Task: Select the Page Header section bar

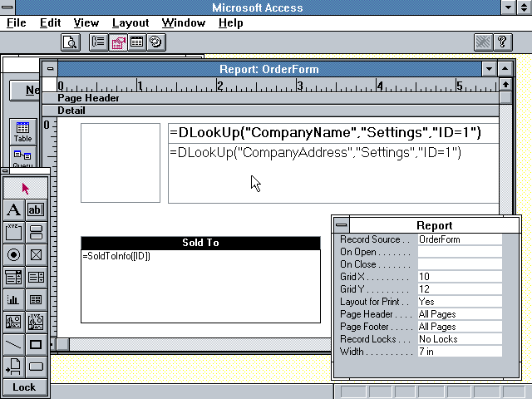Action: 271,98
